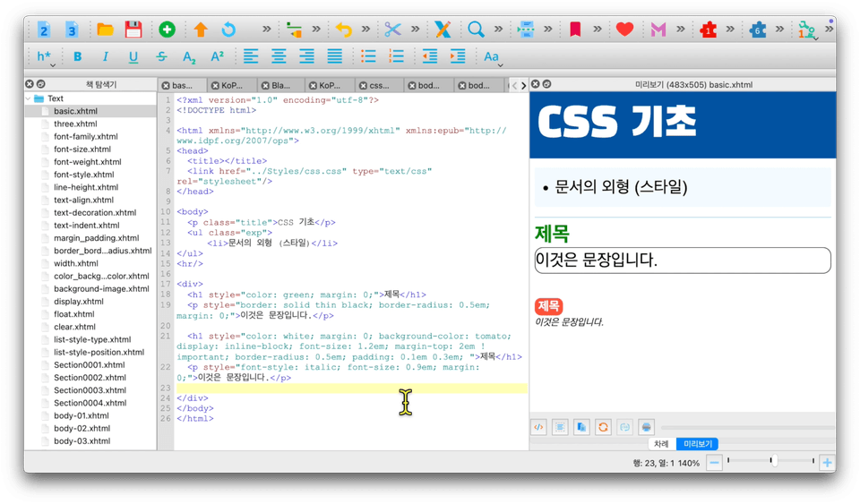Image resolution: width=860 pixels, height=504 pixels.
Task: Toggle superscript formatting
Action: [x=217, y=56]
